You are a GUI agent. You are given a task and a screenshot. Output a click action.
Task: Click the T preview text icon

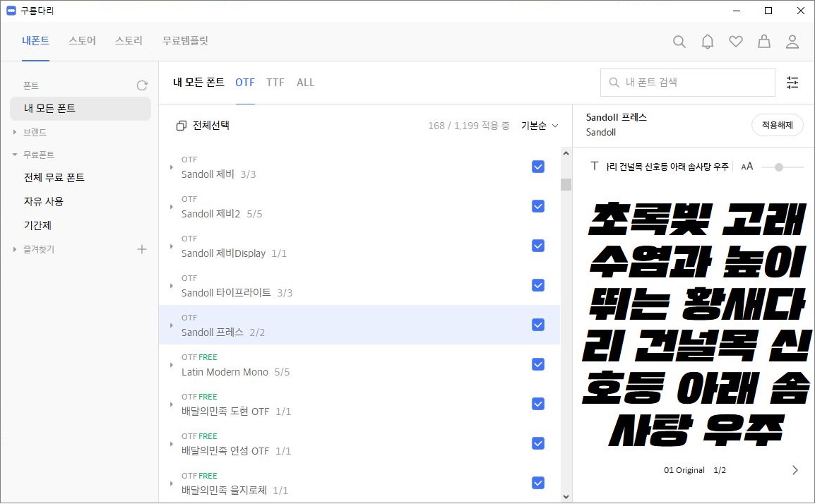click(595, 167)
